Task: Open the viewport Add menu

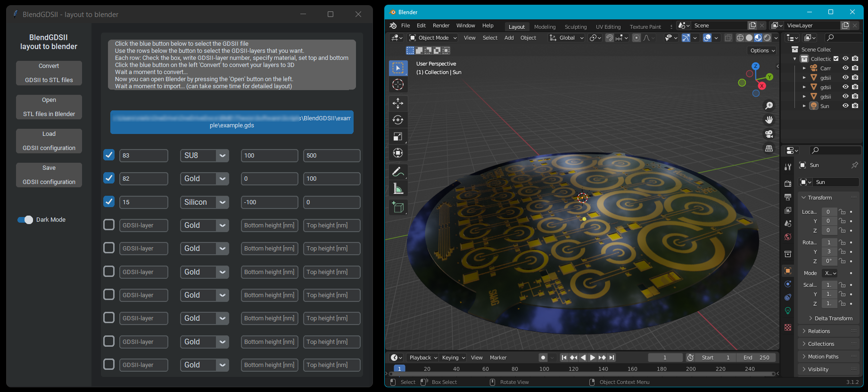Action: coord(509,38)
